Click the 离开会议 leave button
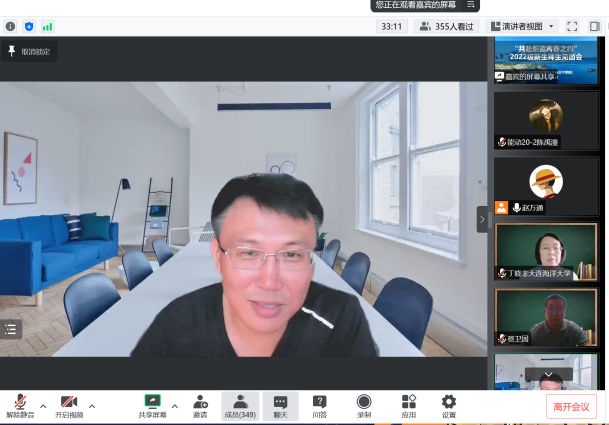The height and width of the screenshot is (425, 609). 572,406
